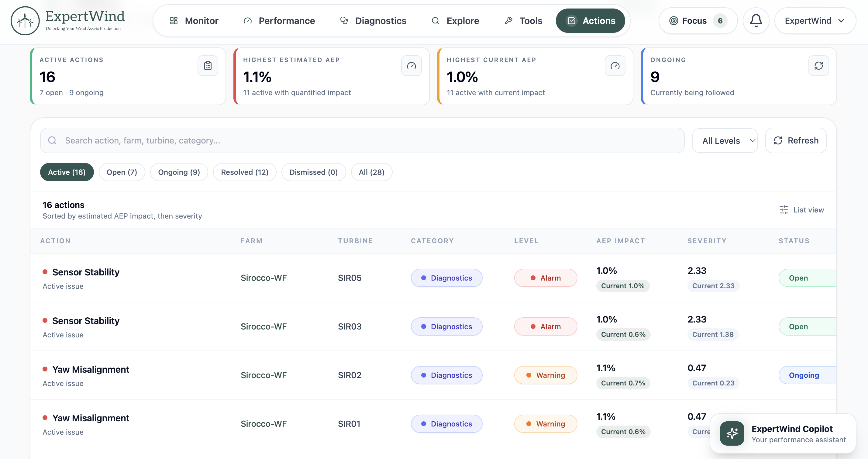Click the Alarm level badge for SIR03
This screenshot has height=459, width=868.
(x=546, y=326)
